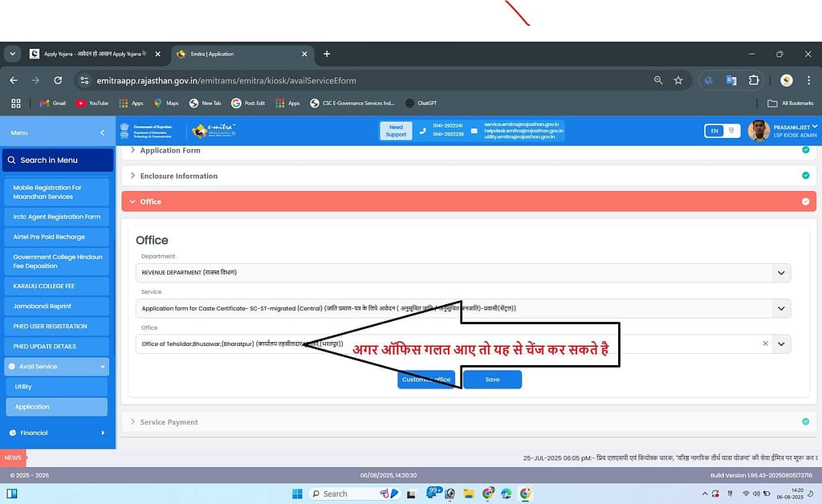
Task: Switch language with EN toggle
Action: [x=713, y=131]
